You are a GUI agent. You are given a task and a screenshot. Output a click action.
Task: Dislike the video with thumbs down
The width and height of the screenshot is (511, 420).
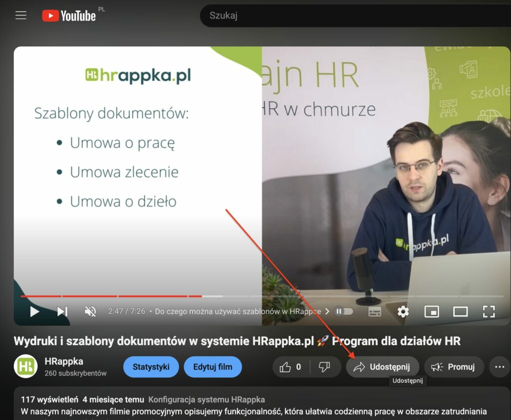click(x=324, y=367)
